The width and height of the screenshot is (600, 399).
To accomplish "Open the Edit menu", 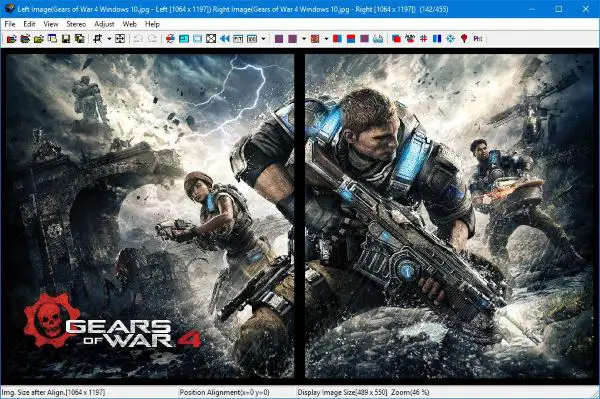I will tap(29, 24).
